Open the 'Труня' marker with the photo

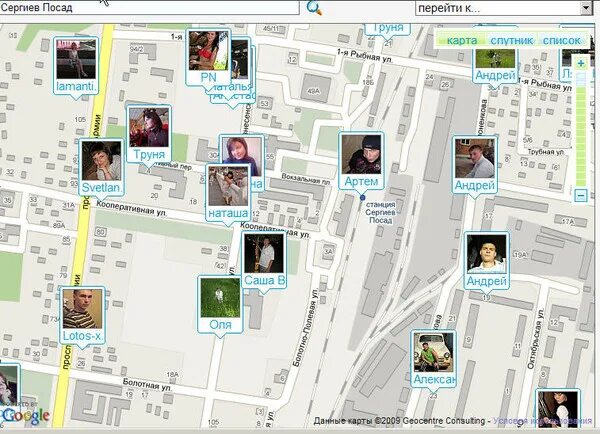coord(149,134)
